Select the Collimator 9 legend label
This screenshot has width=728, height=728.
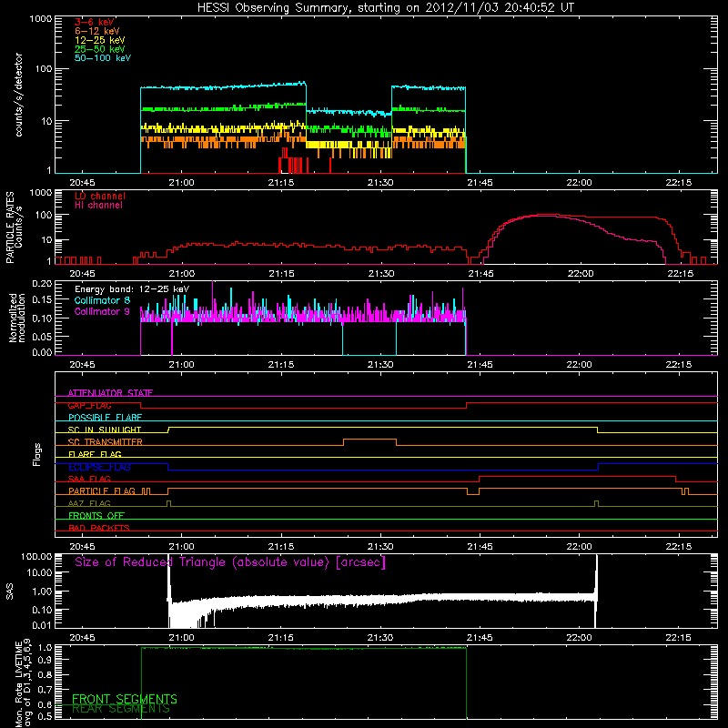pyautogui.click(x=102, y=311)
